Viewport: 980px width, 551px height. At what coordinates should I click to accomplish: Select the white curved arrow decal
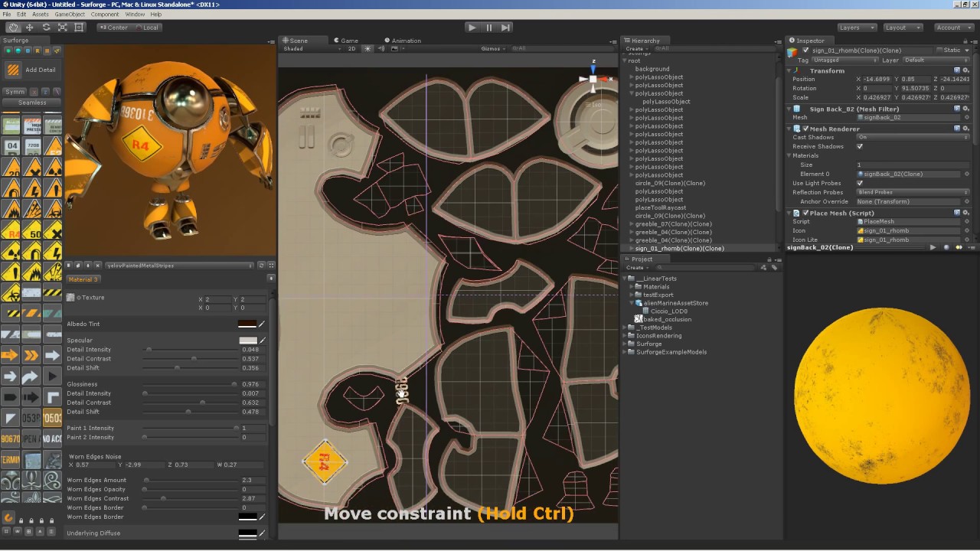tap(31, 377)
